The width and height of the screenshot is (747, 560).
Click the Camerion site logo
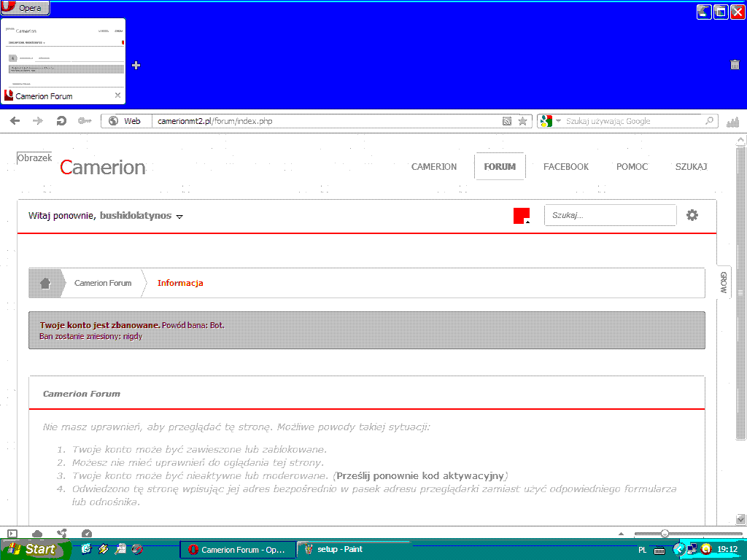[x=102, y=167]
